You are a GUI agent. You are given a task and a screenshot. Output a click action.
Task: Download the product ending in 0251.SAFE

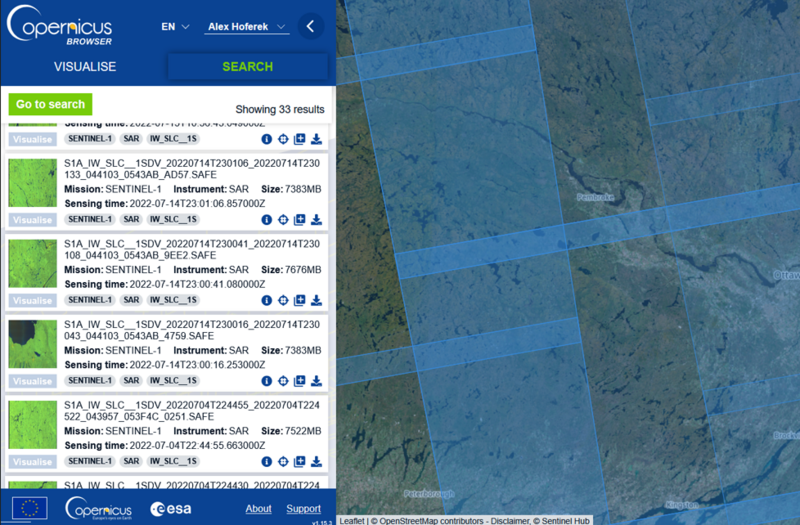[x=316, y=462]
